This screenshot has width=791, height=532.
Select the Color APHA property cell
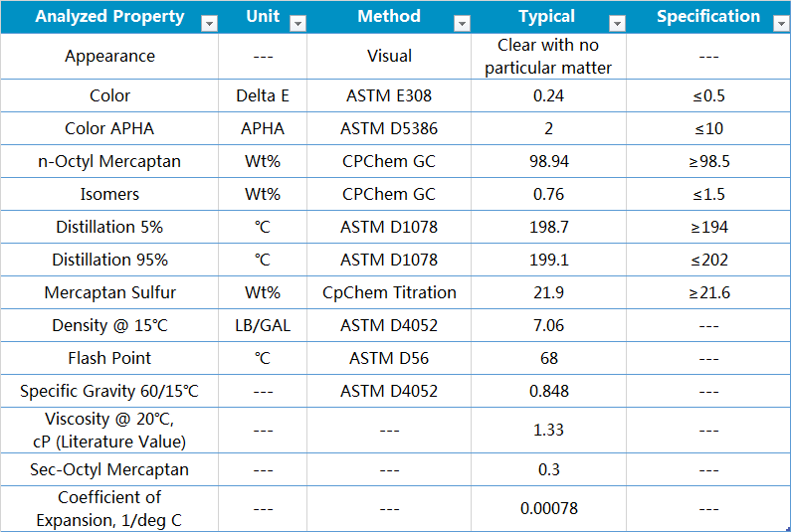[x=109, y=128]
